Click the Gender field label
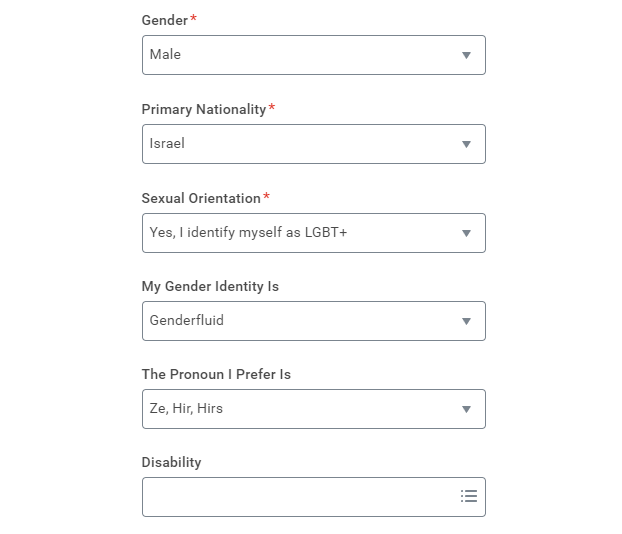This screenshot has height=534, width=622. [x=165, y=20]
